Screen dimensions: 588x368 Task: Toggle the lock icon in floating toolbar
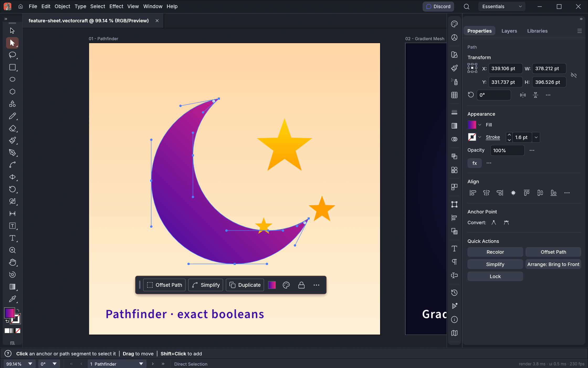301,285
